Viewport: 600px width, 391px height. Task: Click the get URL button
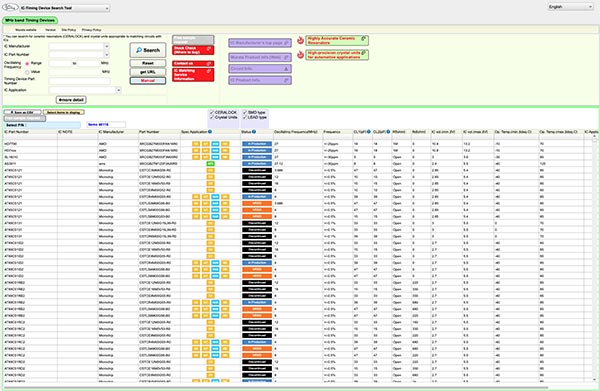click(148, 72)
